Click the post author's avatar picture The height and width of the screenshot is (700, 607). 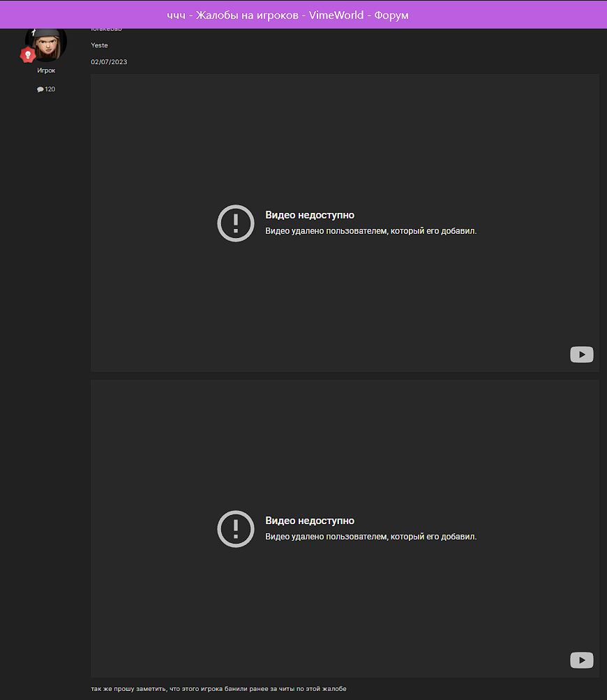pyautogui.click(x=47, y=43)
